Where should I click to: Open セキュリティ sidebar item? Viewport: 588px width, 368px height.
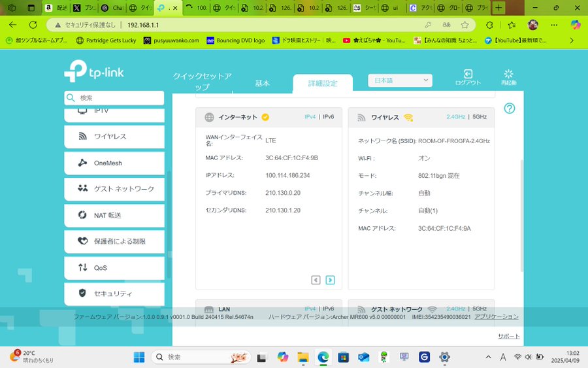tap(114, 293)
